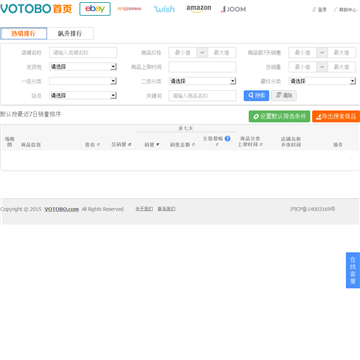
Task: Click the 7-day sales minimum field
Action: click(302, 52)
